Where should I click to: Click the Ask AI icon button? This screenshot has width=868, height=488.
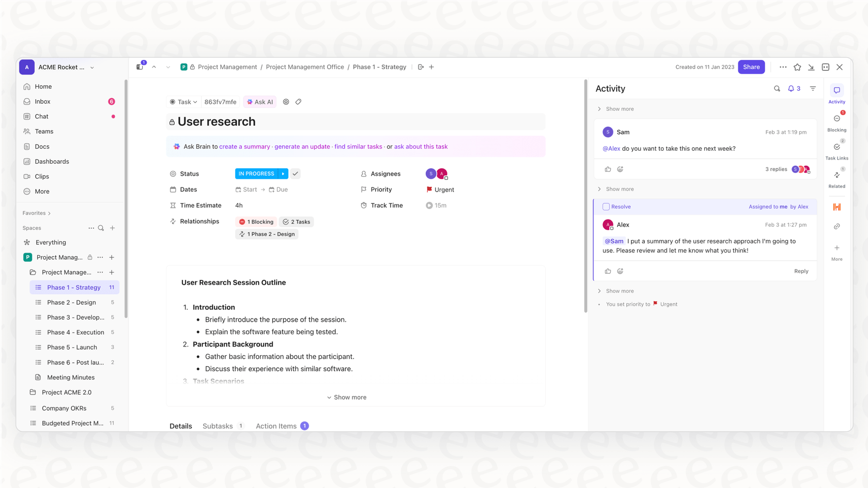point(260,102)
